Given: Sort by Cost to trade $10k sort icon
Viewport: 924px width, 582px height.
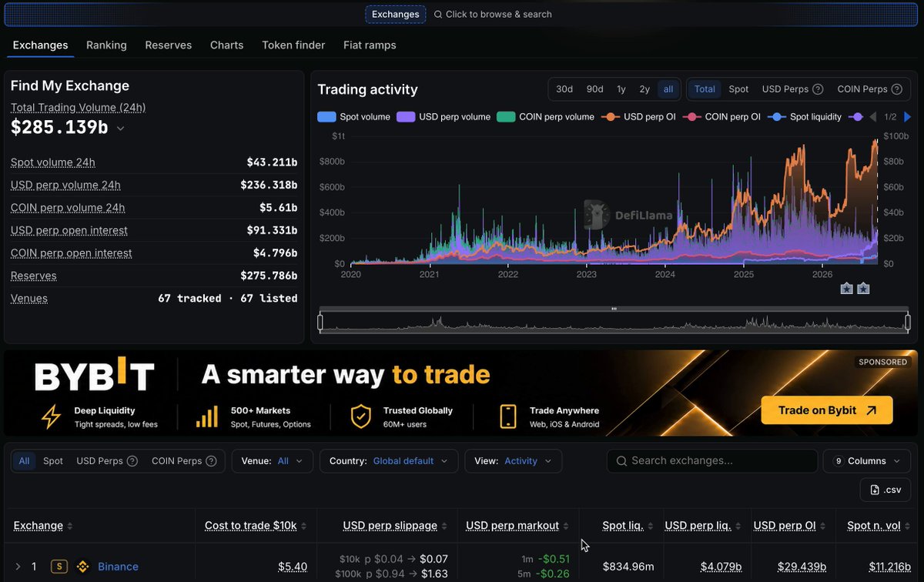Looking at the screenshot, I should click(303, 527).
